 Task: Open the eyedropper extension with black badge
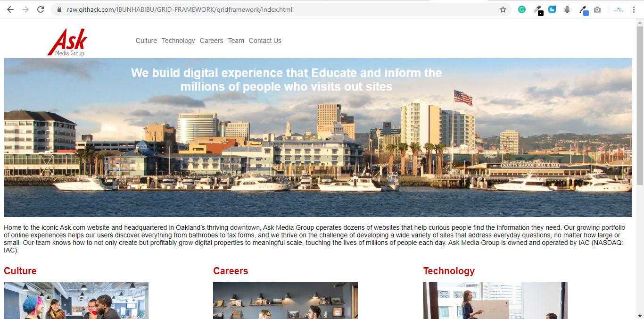pos(537,10)
